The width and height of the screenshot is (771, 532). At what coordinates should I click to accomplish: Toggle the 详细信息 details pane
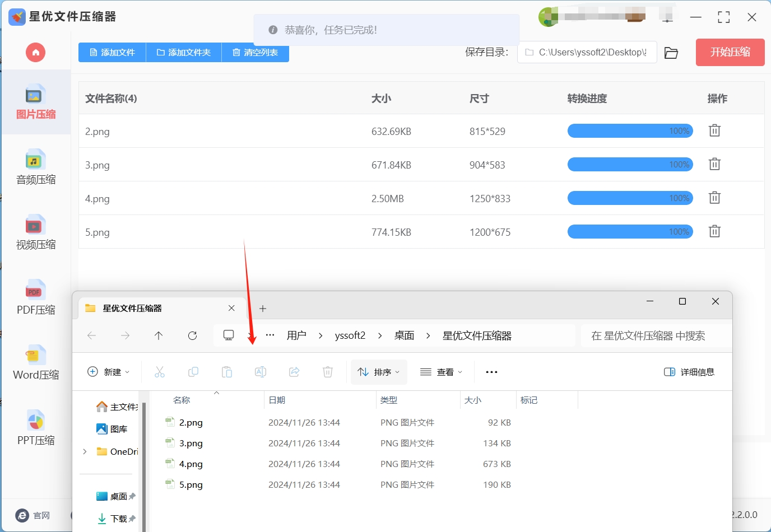pos(689,372)
